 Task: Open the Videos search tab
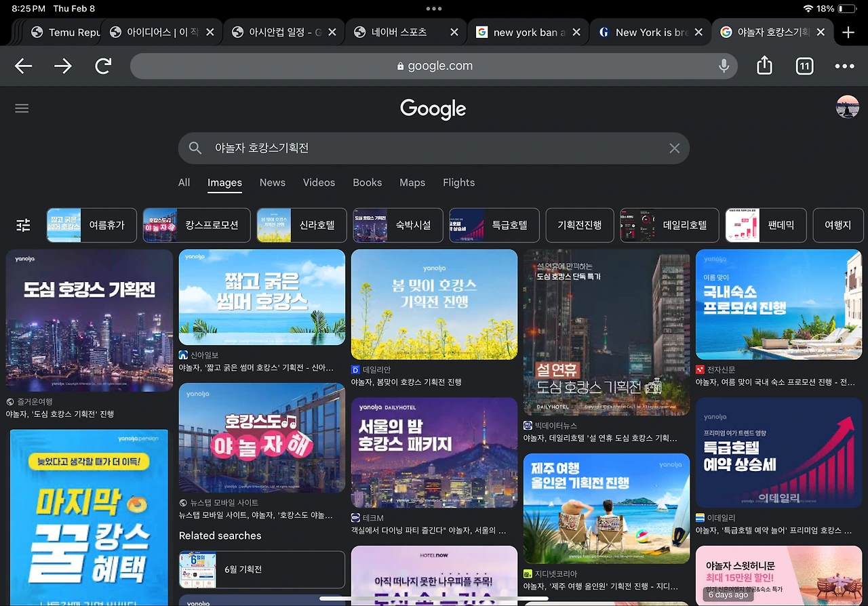pos(319,182)
